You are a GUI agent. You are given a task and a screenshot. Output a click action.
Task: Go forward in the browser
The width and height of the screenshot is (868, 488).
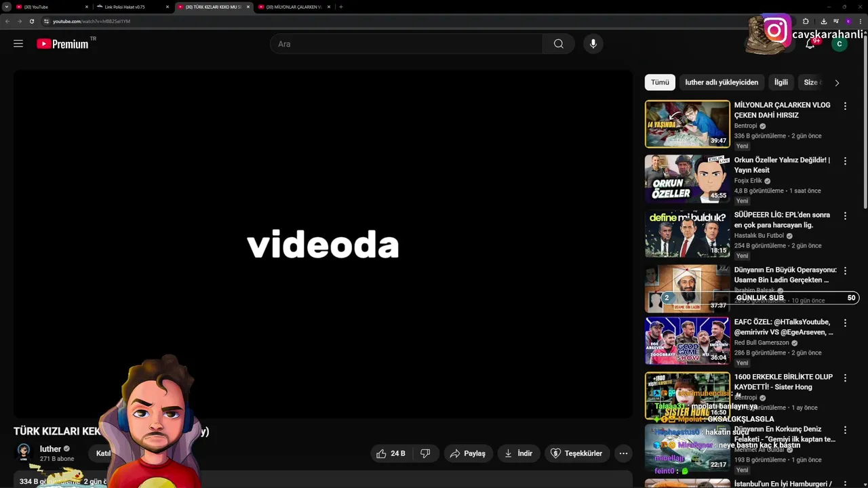[x=19, y=21]
